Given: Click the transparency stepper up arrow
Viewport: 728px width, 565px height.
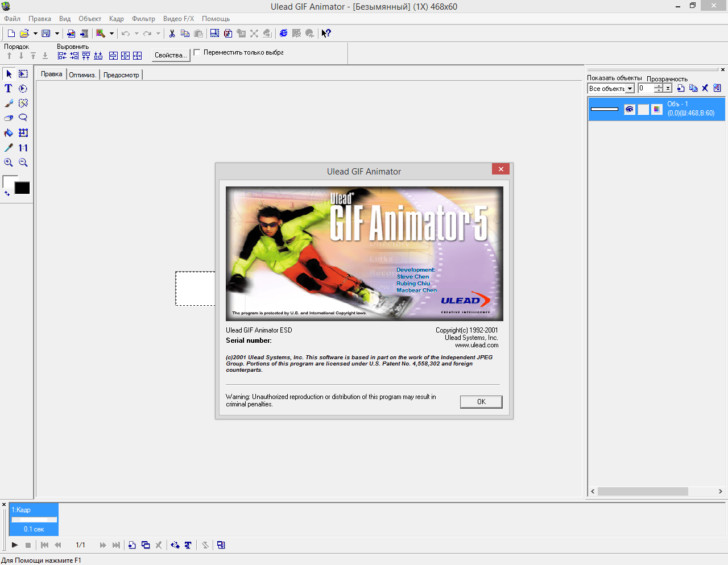Looking at the screenshot, I should pyautogui.click(x=659, y=86).
